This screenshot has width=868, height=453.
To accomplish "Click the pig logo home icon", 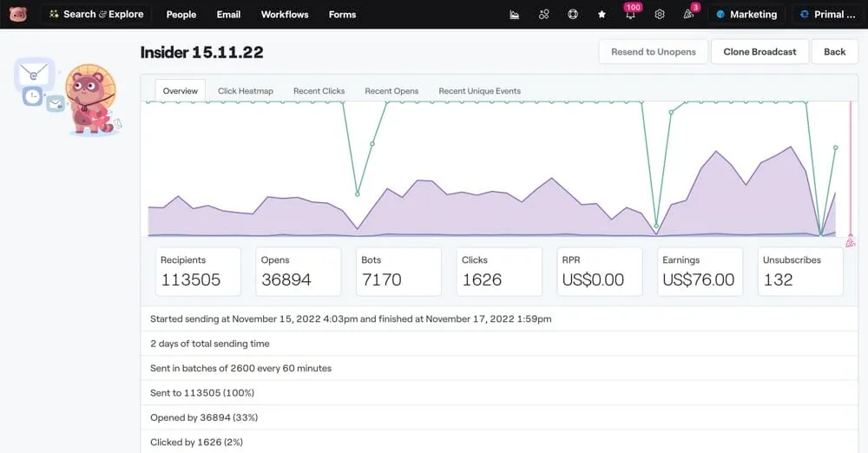I will pyautogui.click(x=18, y=14).
